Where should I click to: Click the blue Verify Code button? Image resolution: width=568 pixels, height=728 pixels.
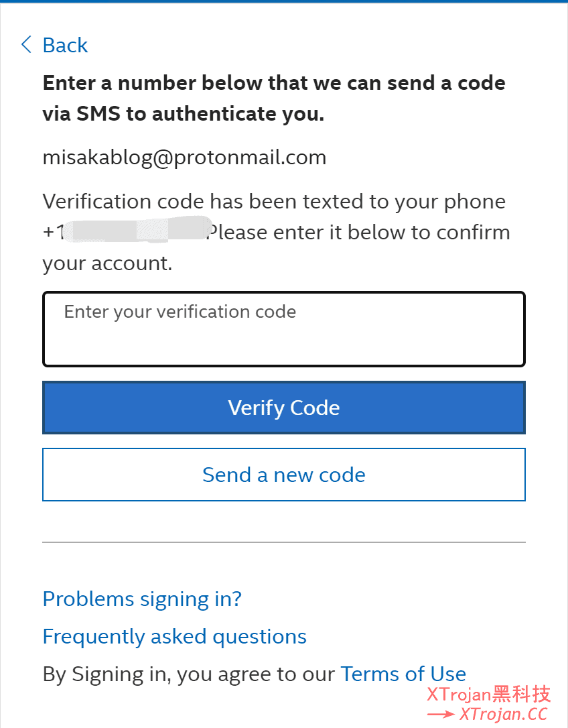284,408
